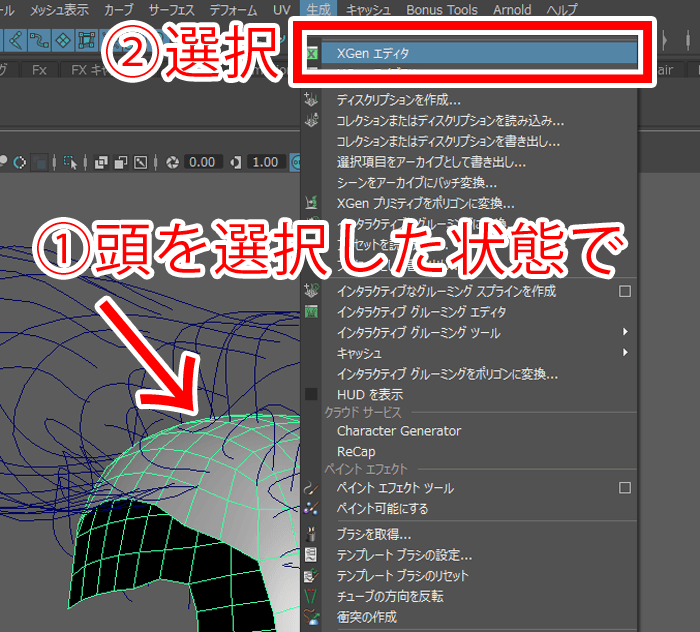This screenshot has height=632, width=700.
Task: Click the gamma half-circle icon
Action: point(235,162)
